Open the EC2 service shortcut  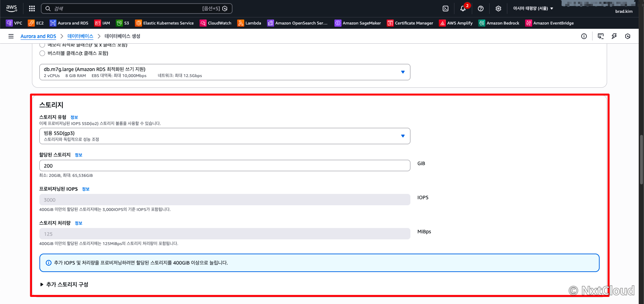click(x=36, y=23)
